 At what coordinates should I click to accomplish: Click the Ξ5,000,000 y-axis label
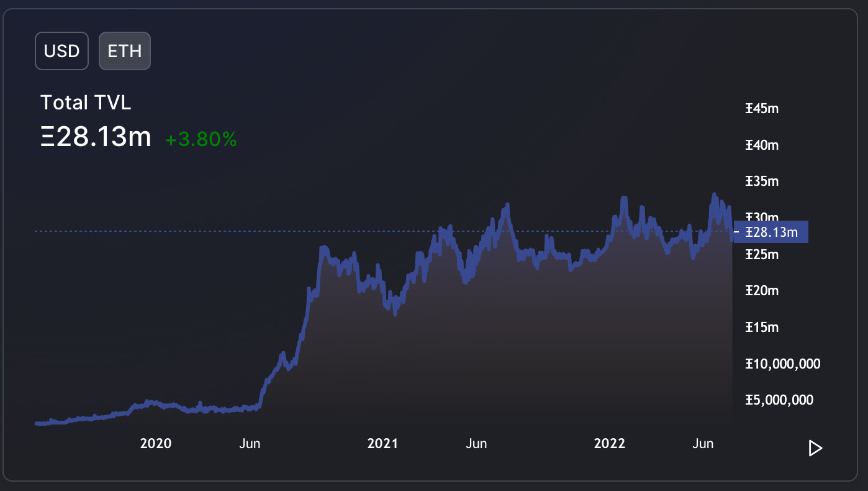point(779,400)
